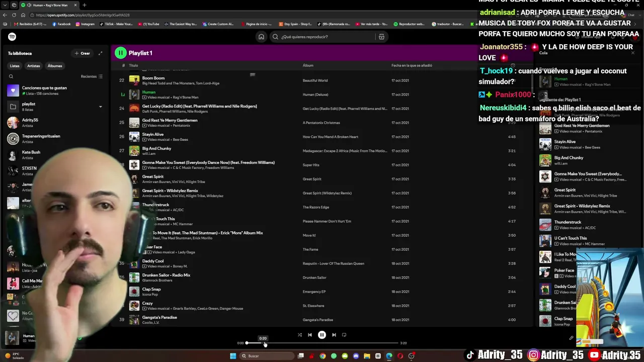The image size is (644, 362).
Task: Pause Playlist 1 using the green button
Action: 121,53
